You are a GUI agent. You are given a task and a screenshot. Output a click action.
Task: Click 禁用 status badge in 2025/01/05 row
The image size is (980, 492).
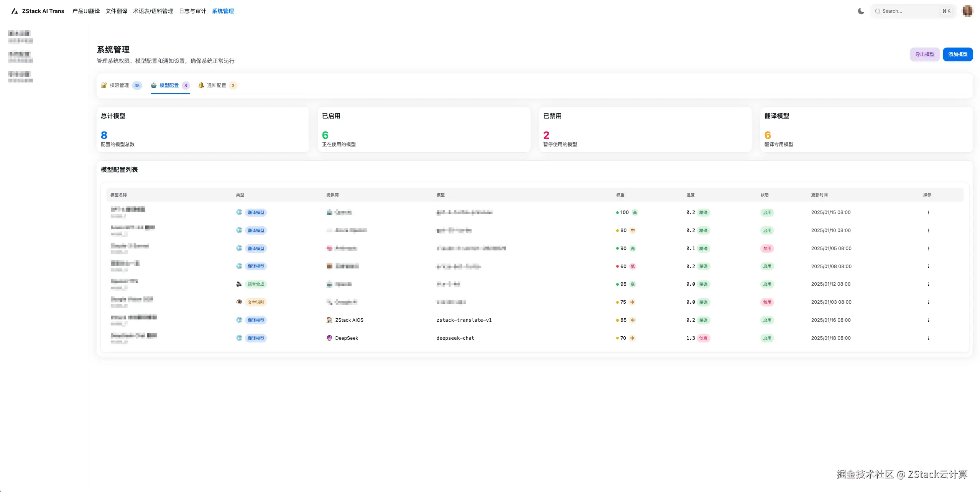click(767, 248)
